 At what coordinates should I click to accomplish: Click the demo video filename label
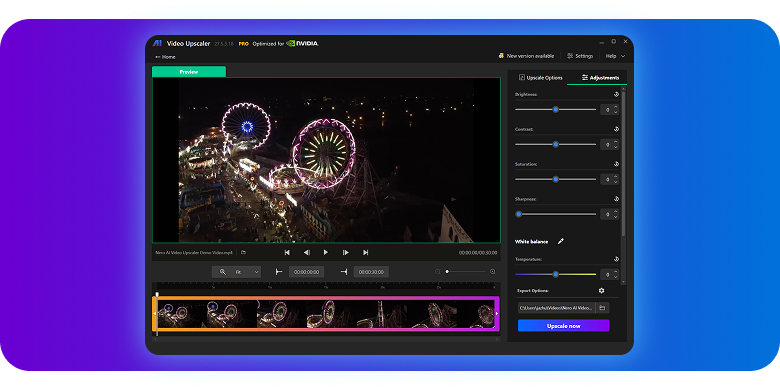(x=194, y=253)
